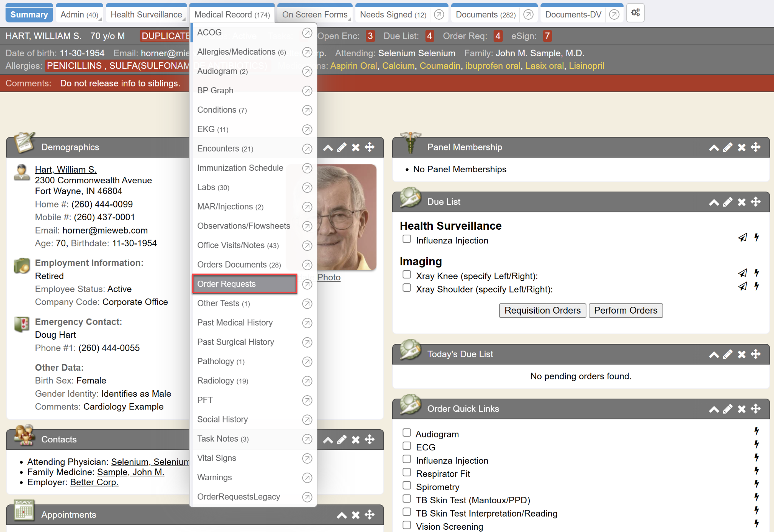Close Today's Due List panel with X icon
This screenshot has height=532, width=774.
pos(741,354)
